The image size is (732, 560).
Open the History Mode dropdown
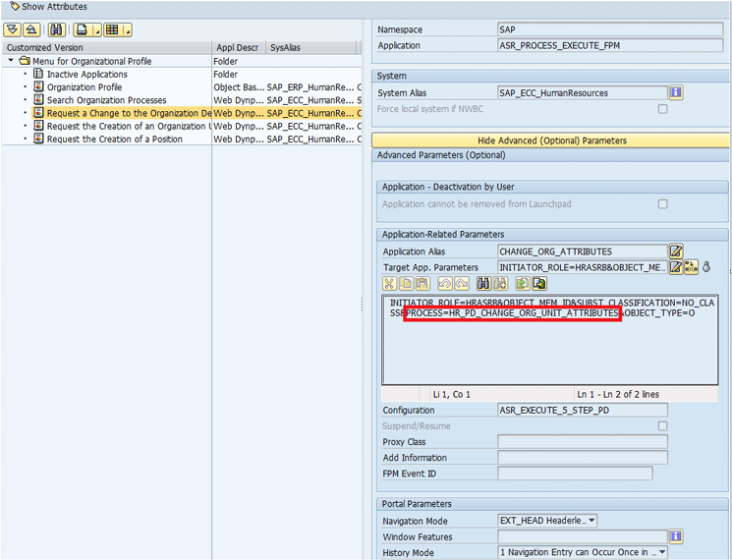(x=661, y=552)
